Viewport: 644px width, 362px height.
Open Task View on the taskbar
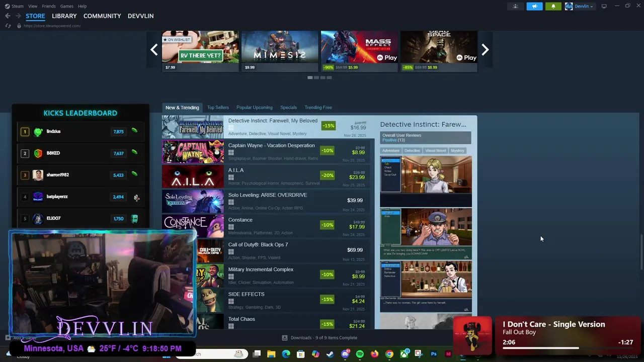click(x=257, y=354)
